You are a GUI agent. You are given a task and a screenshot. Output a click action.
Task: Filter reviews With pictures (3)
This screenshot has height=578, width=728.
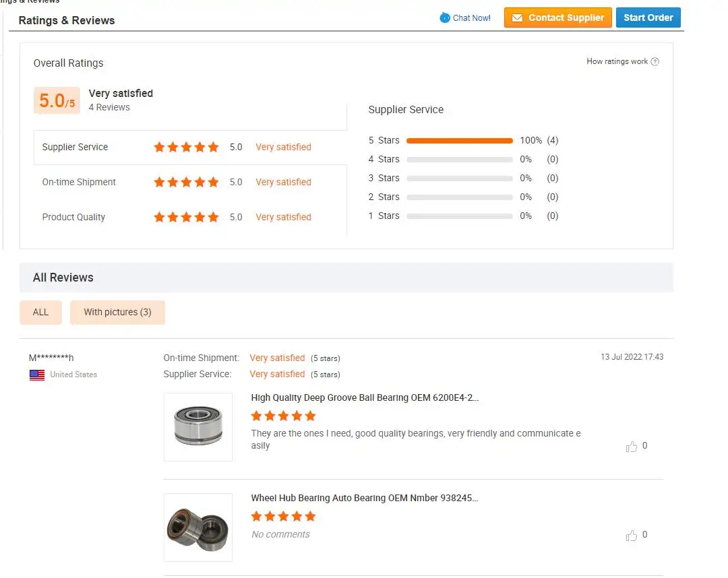(x=117, y=312)
